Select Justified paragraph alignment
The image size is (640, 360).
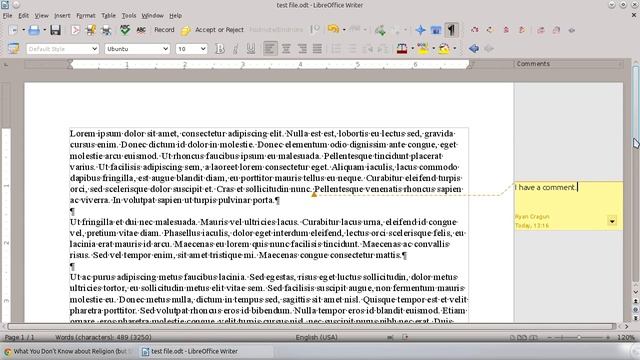click(x=317, y=49)
